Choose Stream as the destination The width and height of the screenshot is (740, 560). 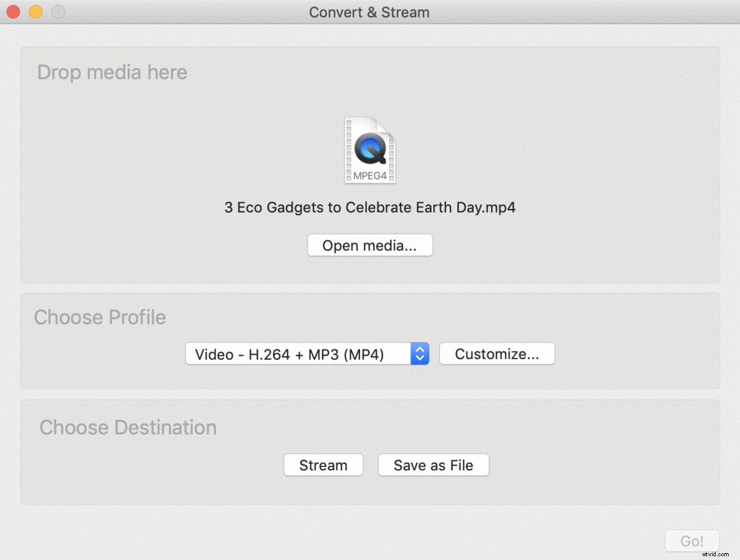click(323, 465)
